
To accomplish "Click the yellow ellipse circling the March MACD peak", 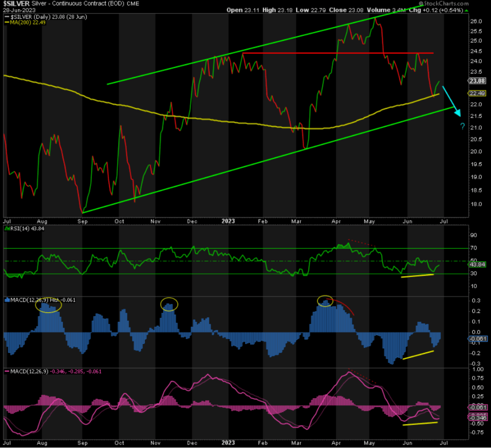I will [325, 301].
